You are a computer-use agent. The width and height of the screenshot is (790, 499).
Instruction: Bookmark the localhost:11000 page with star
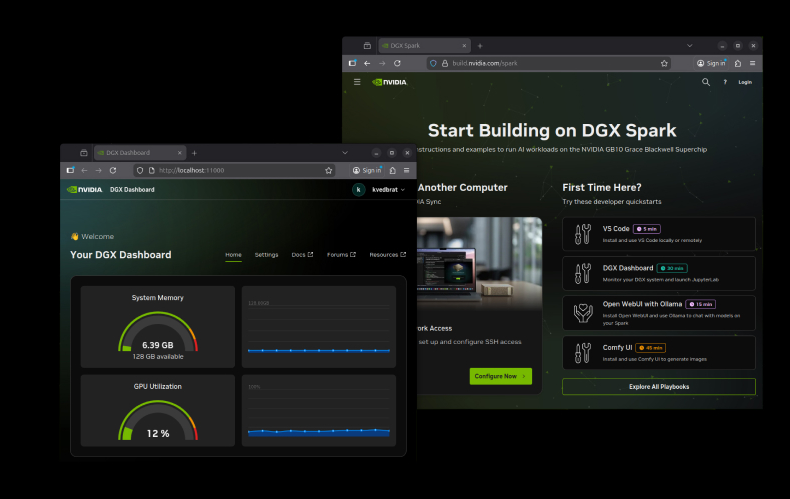(x=328, y=170)
